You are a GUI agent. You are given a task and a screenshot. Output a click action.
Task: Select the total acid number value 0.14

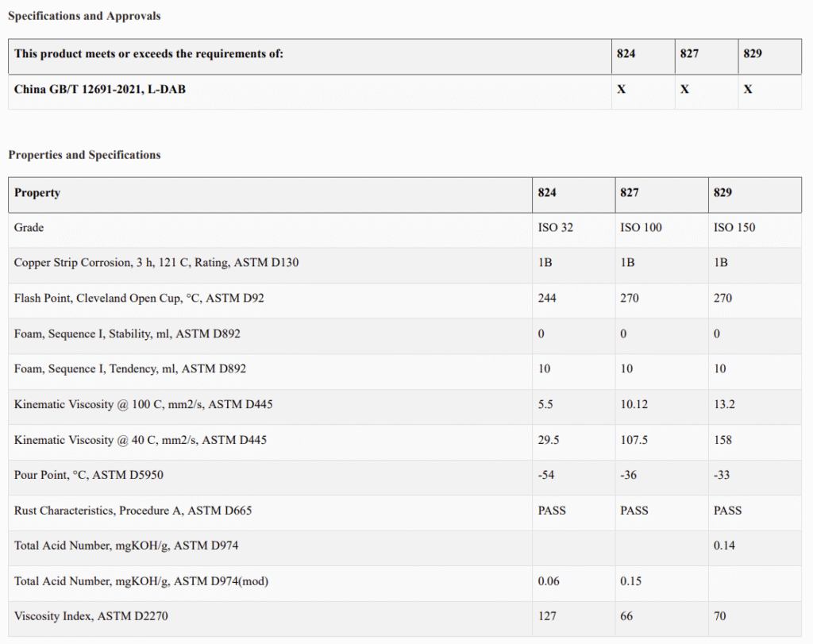(x=725, y=546)
